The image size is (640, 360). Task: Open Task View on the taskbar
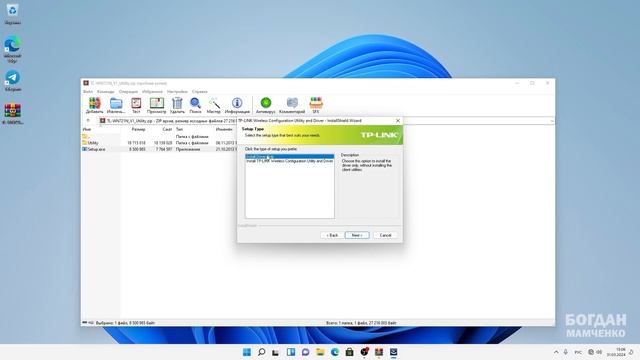click(276, 352)
